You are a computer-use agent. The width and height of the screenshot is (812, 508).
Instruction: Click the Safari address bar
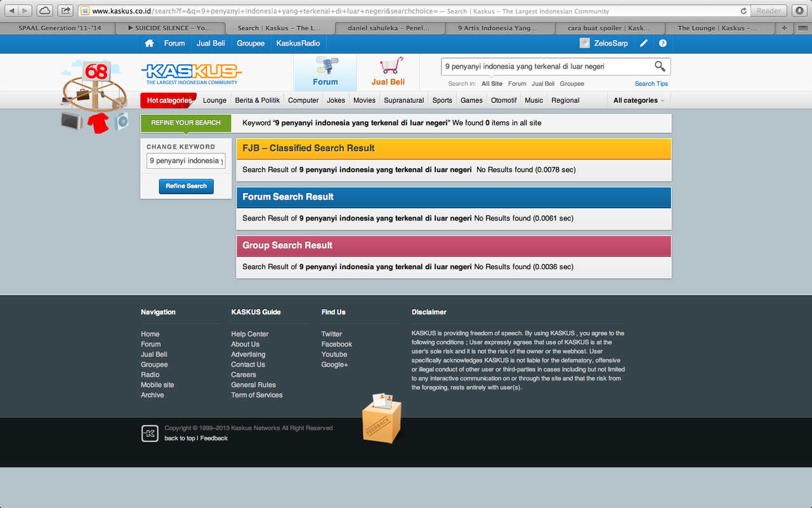(x=412, y=11)
